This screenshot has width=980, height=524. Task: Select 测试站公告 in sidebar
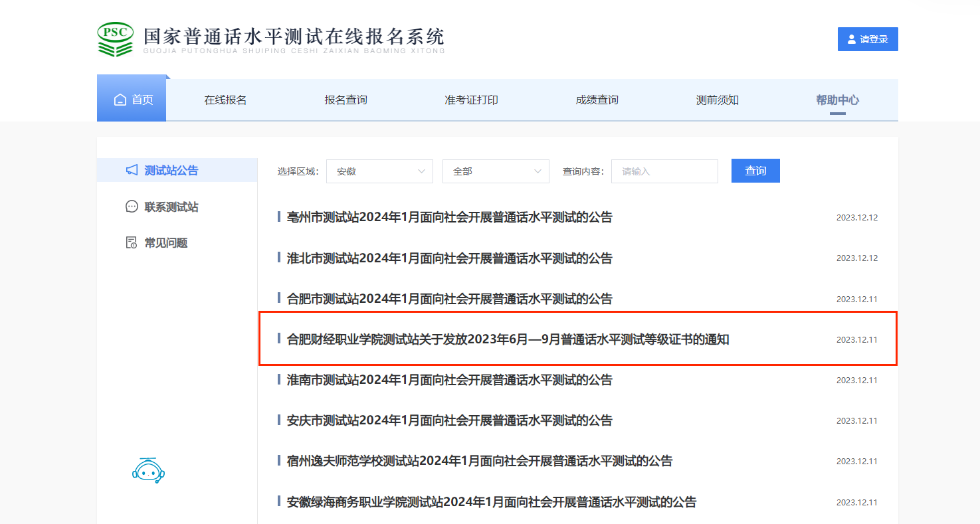click(x=177, y=170)
